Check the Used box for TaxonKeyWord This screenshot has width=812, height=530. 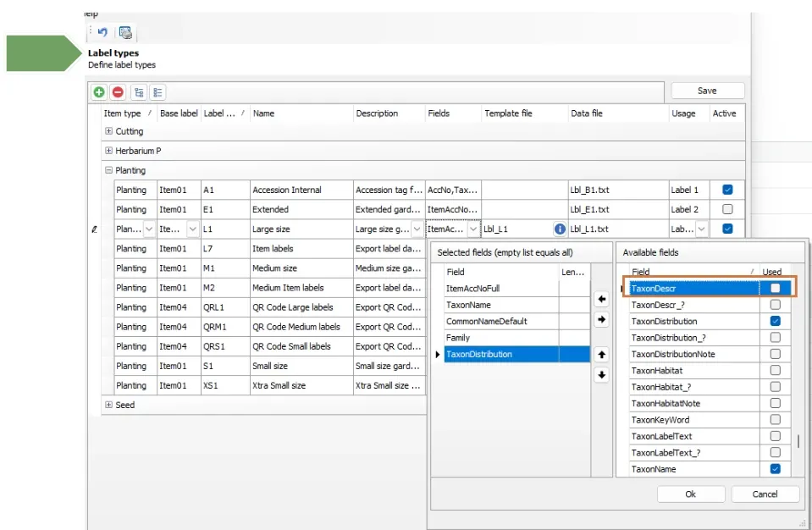coord(775,419)
